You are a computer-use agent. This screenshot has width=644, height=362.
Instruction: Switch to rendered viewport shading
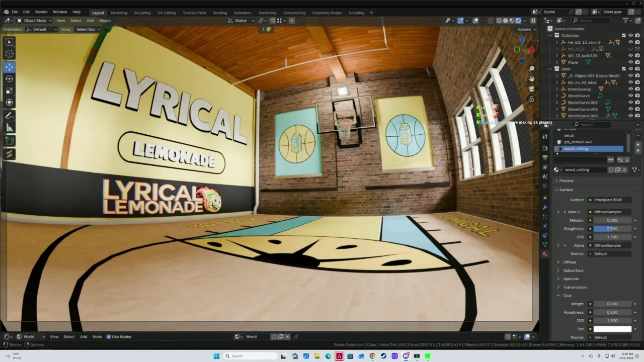pos(518,21)
